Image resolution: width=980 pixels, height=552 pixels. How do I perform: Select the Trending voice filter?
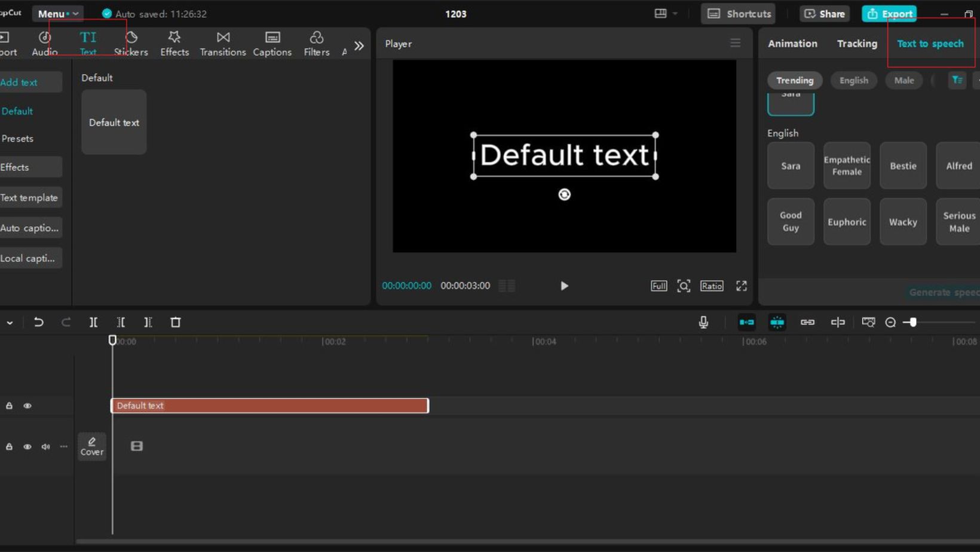[x=795, y=81]
